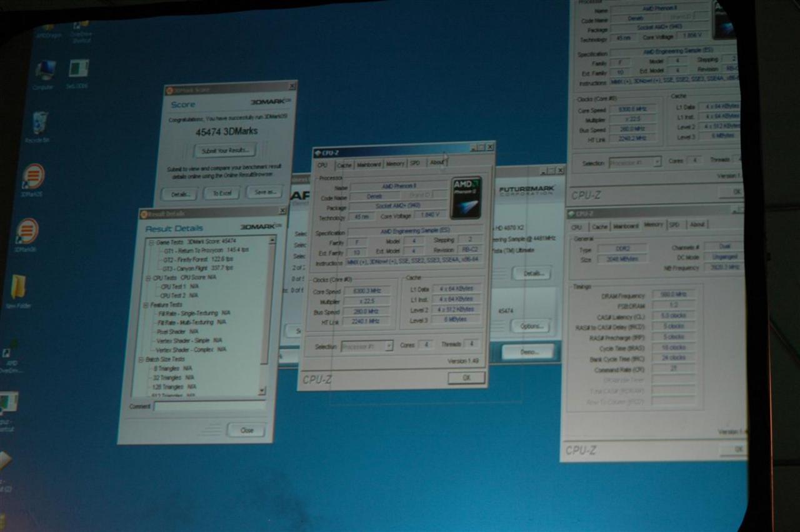Select the 128 Triangles row

[174, 387]
